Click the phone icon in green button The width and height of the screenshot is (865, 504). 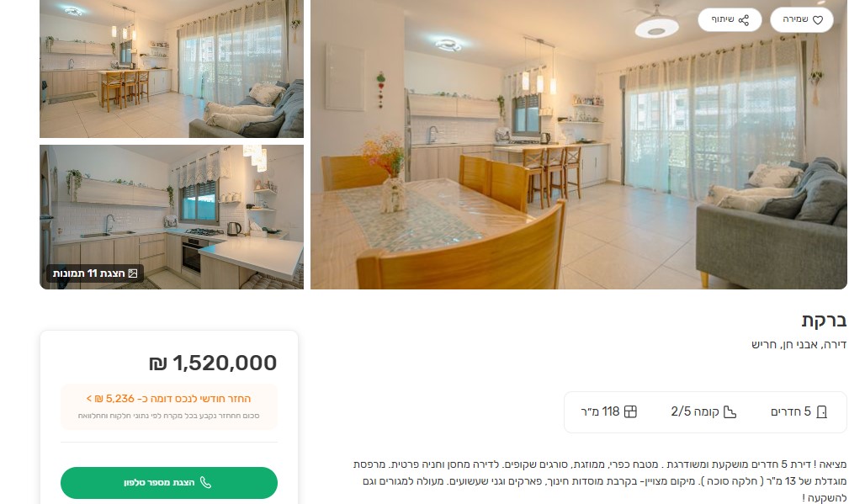(x=206, y=482)
